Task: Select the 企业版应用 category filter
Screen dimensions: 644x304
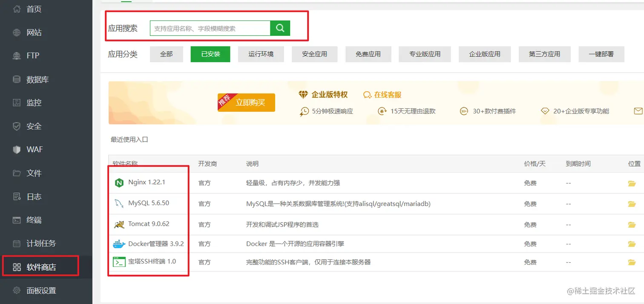Action: pyautogui.click(x=485, y=54)
